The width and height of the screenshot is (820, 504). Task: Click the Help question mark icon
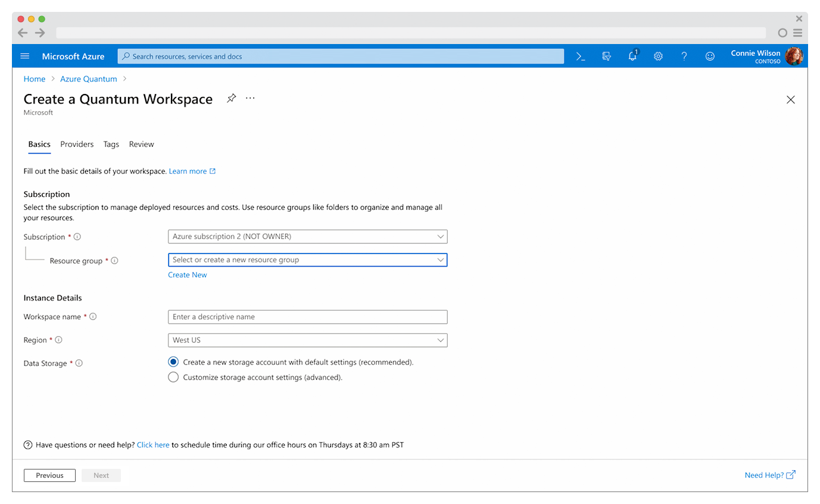[x=684, y=56]
